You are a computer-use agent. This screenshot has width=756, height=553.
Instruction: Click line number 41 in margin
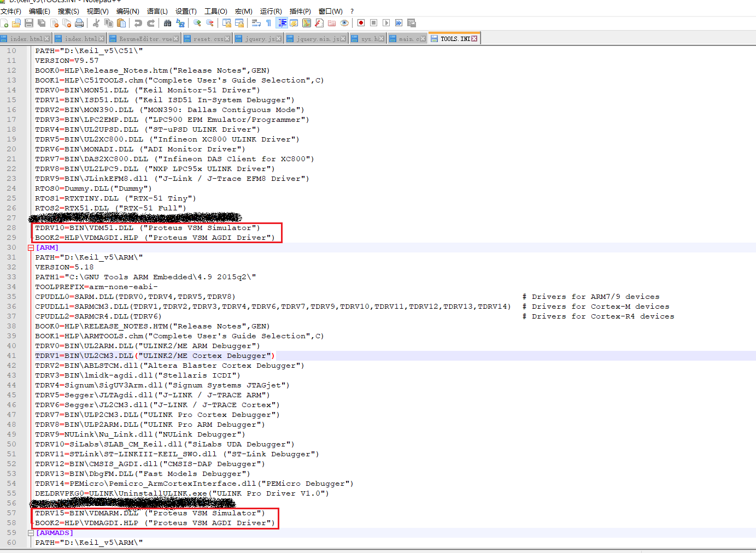(11, 356)
